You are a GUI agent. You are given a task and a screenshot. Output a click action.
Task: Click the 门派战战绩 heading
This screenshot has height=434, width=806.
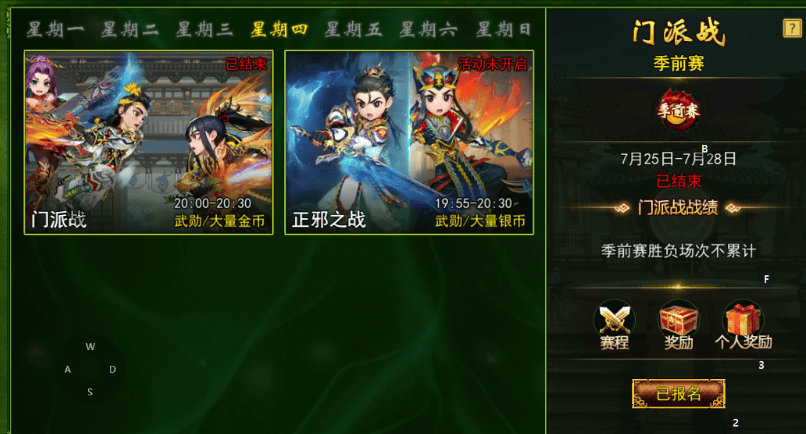pyautogui.click(x=678, y=208)
